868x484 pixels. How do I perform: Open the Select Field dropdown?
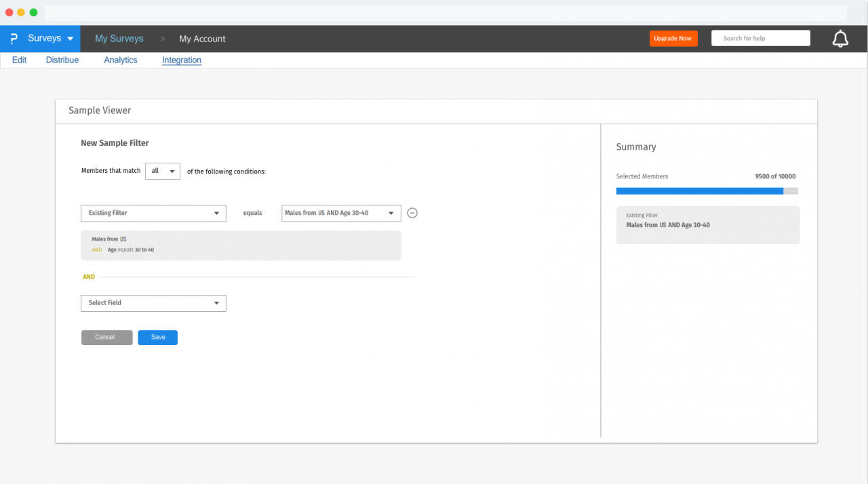pos(153,303)
